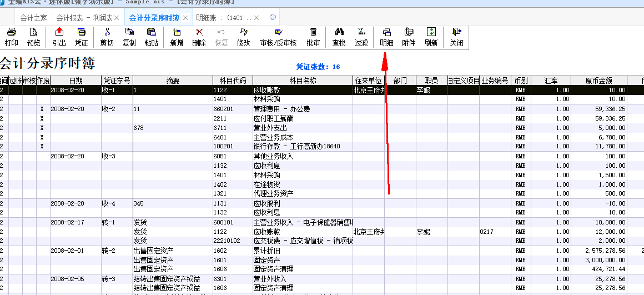Click the 科目名称 column header
Viewport: 644px width, 295px height.
click(x=303, y=81)
